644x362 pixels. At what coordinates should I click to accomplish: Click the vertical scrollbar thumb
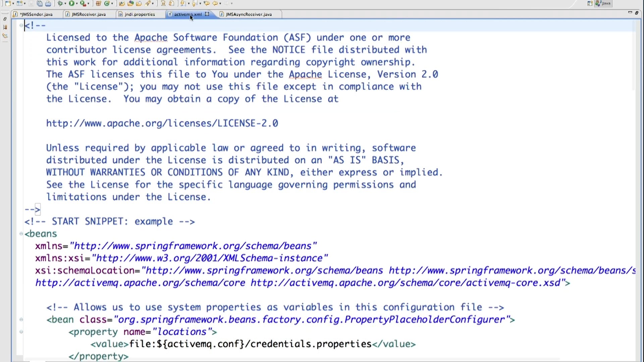pyautogui.click(x=634, y=55)
